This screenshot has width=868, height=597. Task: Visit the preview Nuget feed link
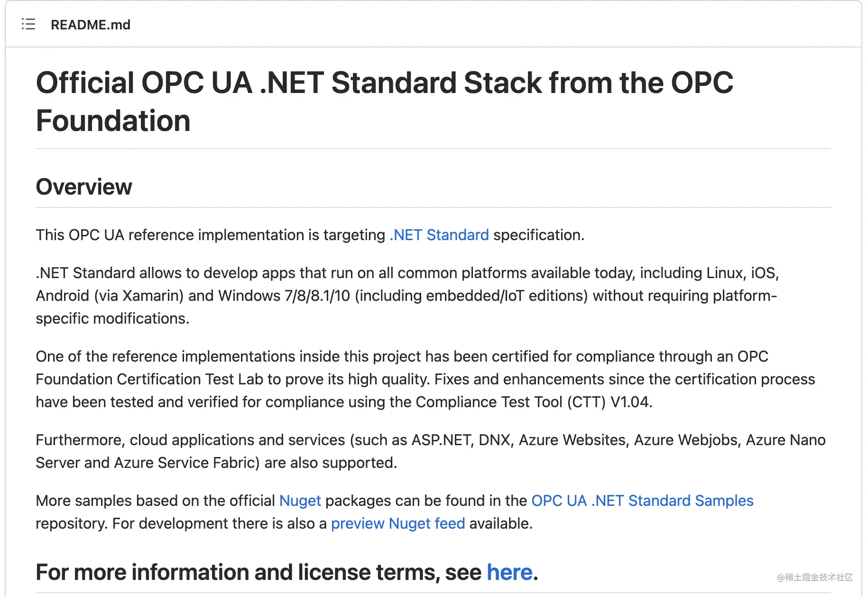pyautogui.click(x=398, y=523)
